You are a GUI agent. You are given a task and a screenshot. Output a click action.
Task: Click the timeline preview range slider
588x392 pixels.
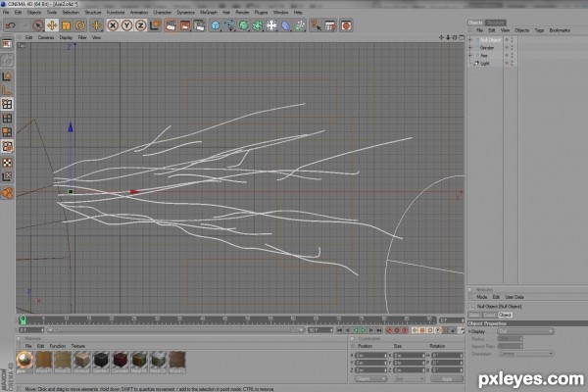175,330
